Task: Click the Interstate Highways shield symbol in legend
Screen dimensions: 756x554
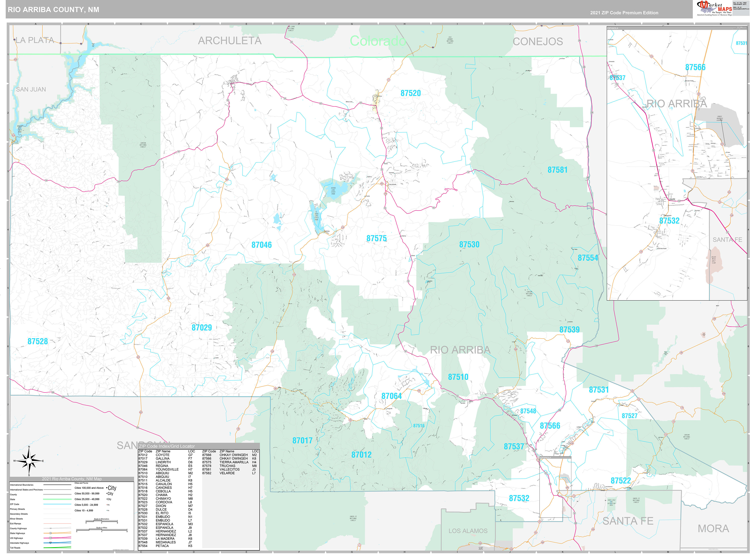Action: point(50,543)
